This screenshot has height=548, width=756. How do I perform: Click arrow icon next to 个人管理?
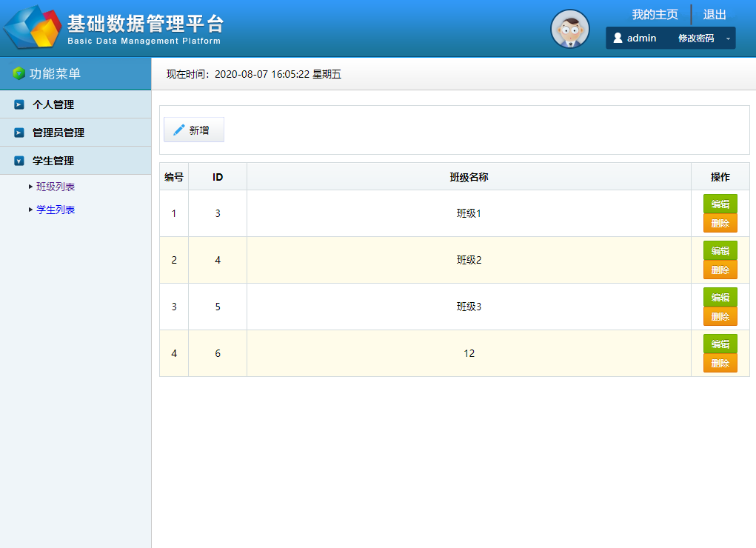tap(19, 104)
